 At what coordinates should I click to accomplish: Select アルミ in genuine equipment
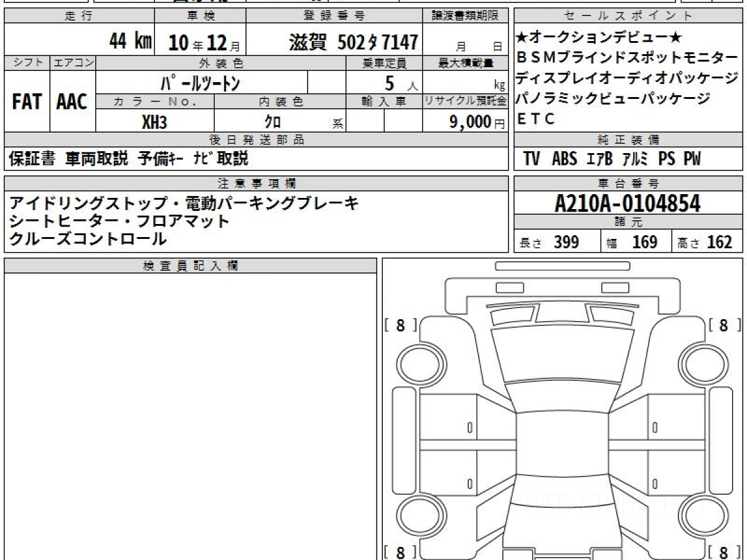pyautogui.click(x=636, y=159)
